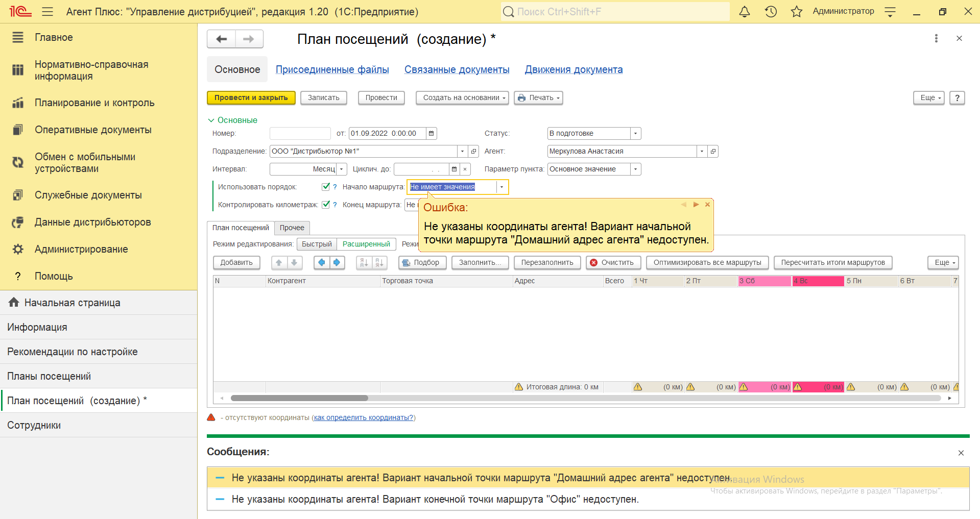Screen dimensions: 980x519
Task: Open notifications bell icon
Action: click(745, 11)
